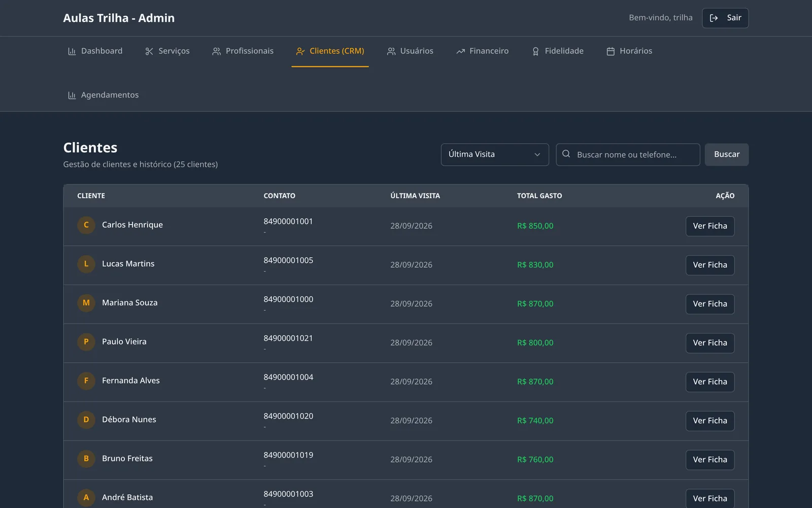
Task: Click the Aulas Trilha - Admin title
Action: click(x=119, y=18)
